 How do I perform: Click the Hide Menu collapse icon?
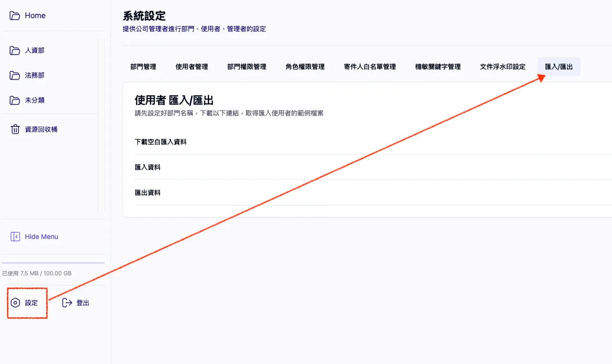point(15,236)
